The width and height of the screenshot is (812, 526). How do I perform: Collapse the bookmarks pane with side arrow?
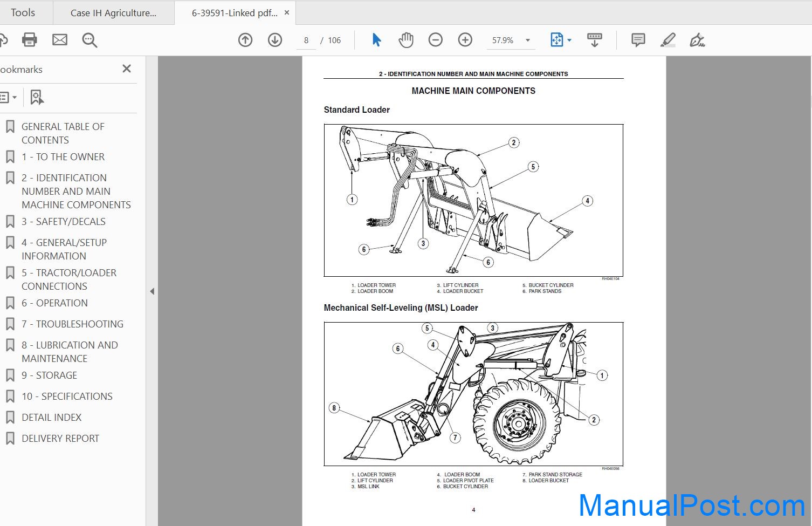[x=152, y=291]
